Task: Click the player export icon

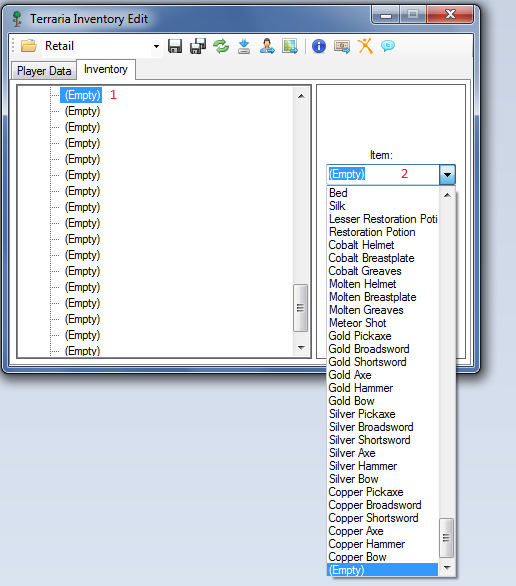Action: coord(267,46)
